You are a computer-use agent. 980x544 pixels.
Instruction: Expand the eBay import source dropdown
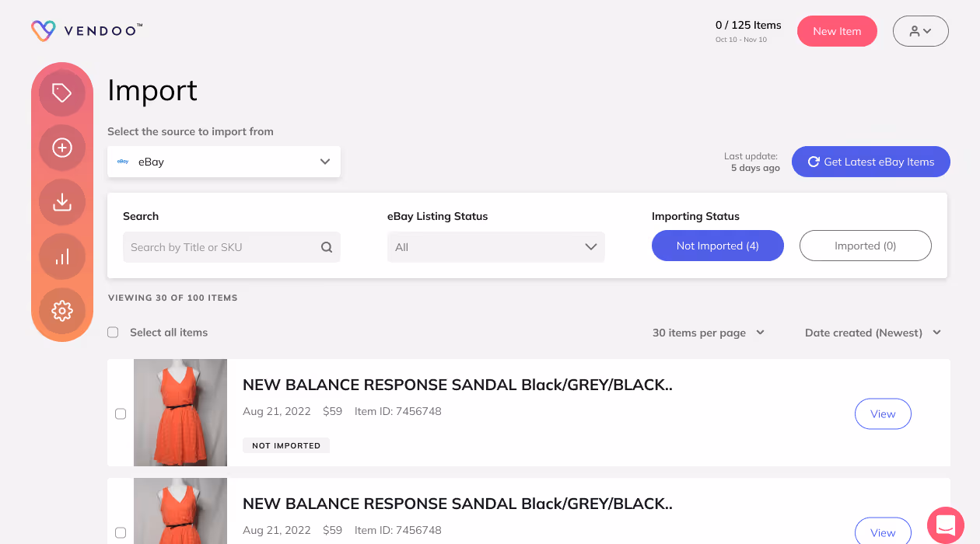[224, 162]
